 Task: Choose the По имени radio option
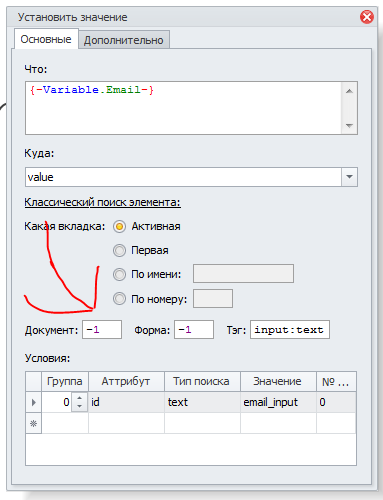119,274
